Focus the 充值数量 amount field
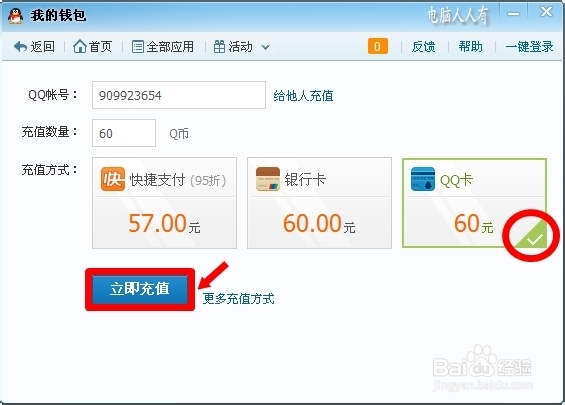Viewport: 565px width, 405px height. tap(124, 133)
